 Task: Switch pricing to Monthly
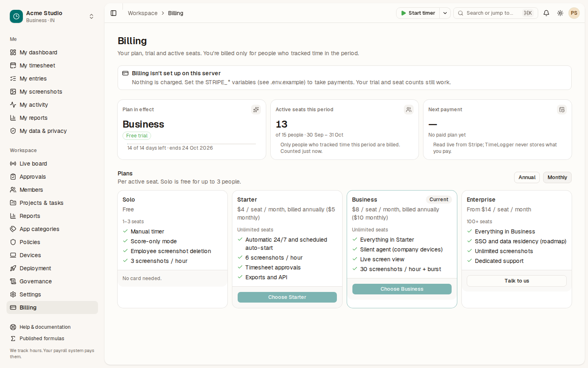click(x=557, y=177)
